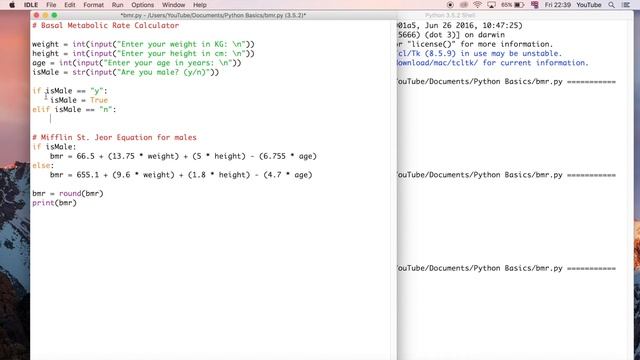This screenshot has width=640, height=360.
Task: Click the line if isMale:
Action: tap(54, 147)
